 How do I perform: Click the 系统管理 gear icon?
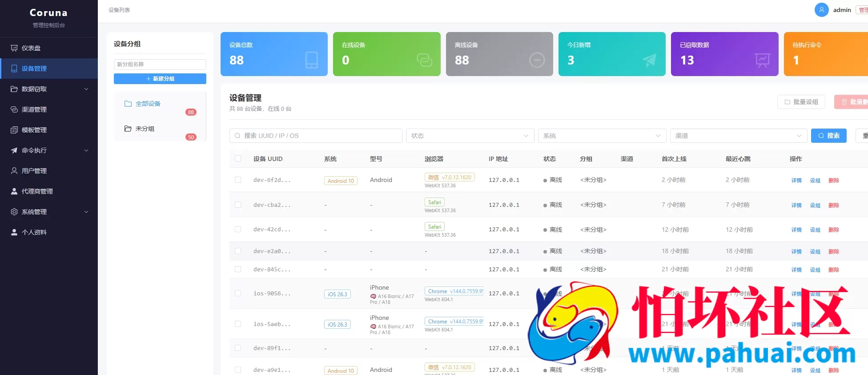tap(14, 212)
